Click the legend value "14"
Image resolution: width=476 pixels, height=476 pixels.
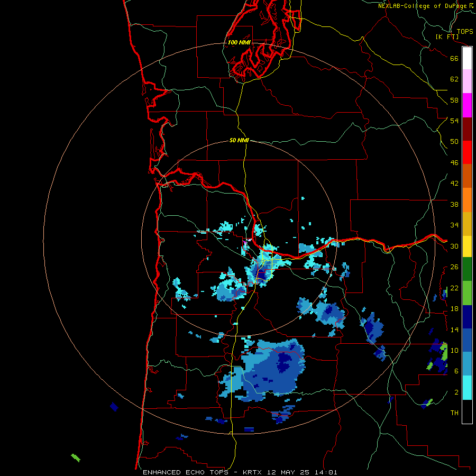[454, 329]
